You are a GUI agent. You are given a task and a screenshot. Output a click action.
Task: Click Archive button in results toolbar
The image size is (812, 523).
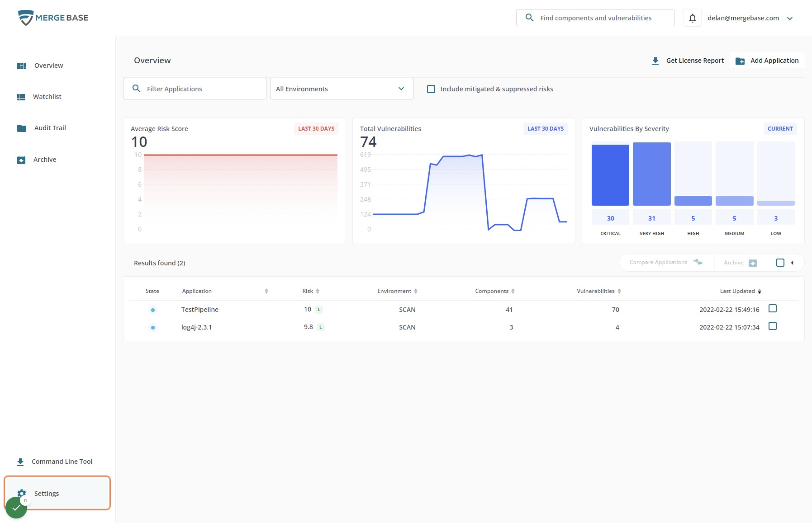coord(740,263)
